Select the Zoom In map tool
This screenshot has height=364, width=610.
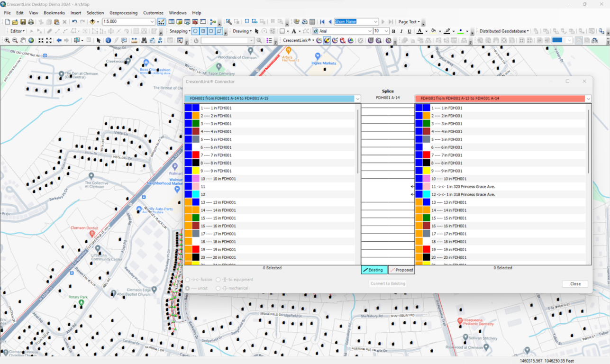click(x=7, y=41)
